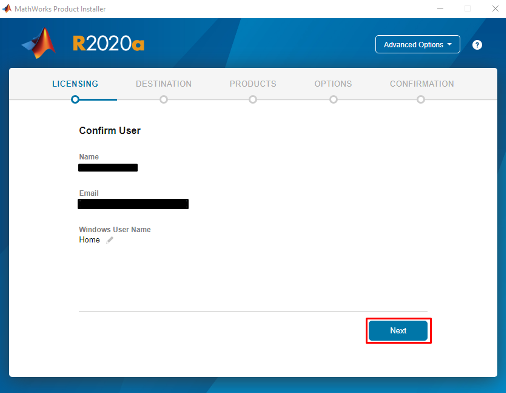
Task: Select the LICENSING step tab
Action: coord(75,84)
